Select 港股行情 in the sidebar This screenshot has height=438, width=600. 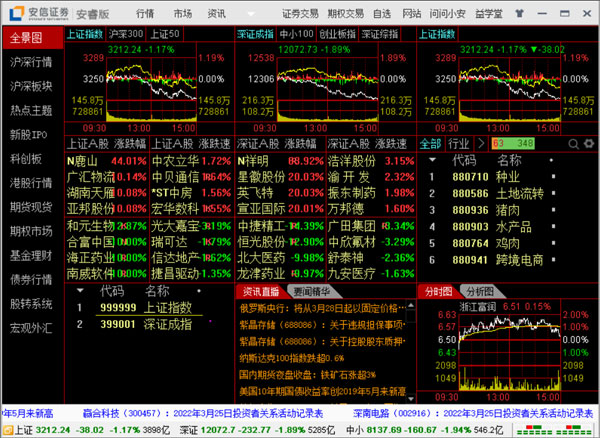[31, 183]
